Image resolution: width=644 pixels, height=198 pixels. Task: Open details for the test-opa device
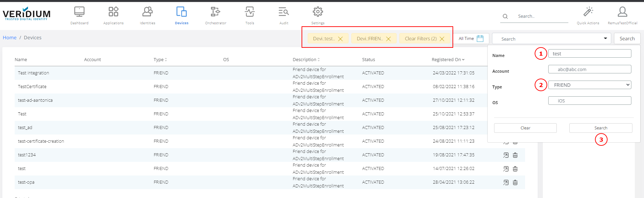pos(506,182)
